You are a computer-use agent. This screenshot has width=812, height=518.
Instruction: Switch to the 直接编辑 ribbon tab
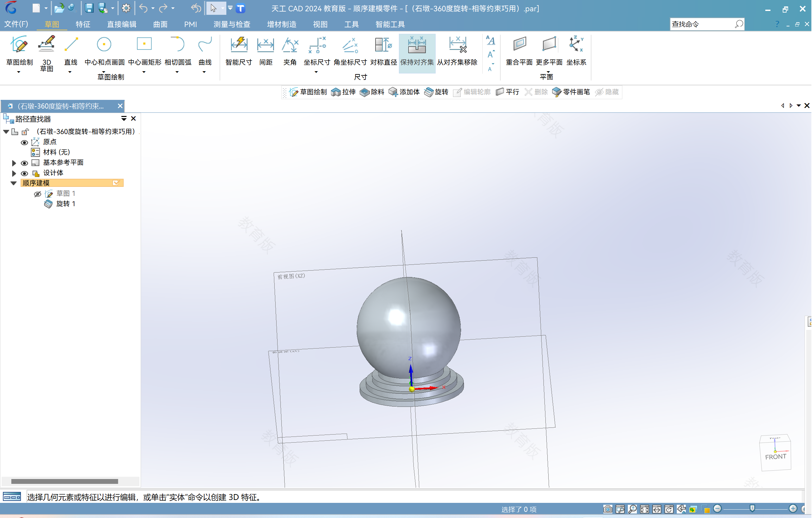pos(122,24)
